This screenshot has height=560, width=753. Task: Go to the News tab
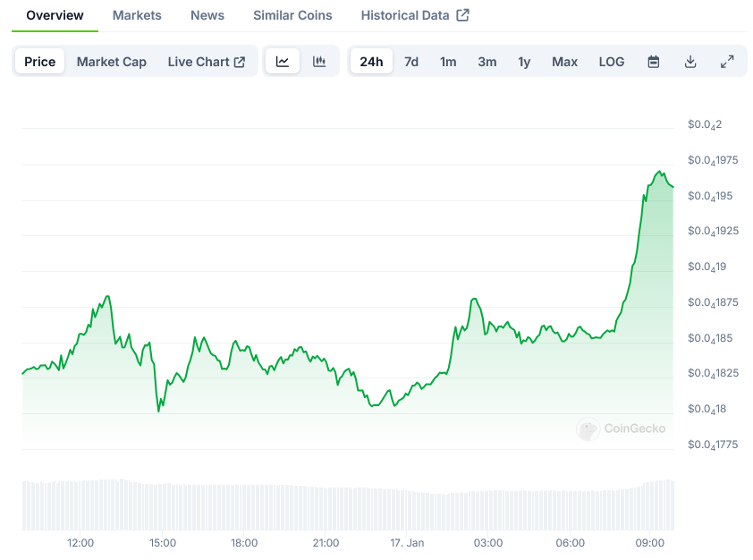point(207,15)
